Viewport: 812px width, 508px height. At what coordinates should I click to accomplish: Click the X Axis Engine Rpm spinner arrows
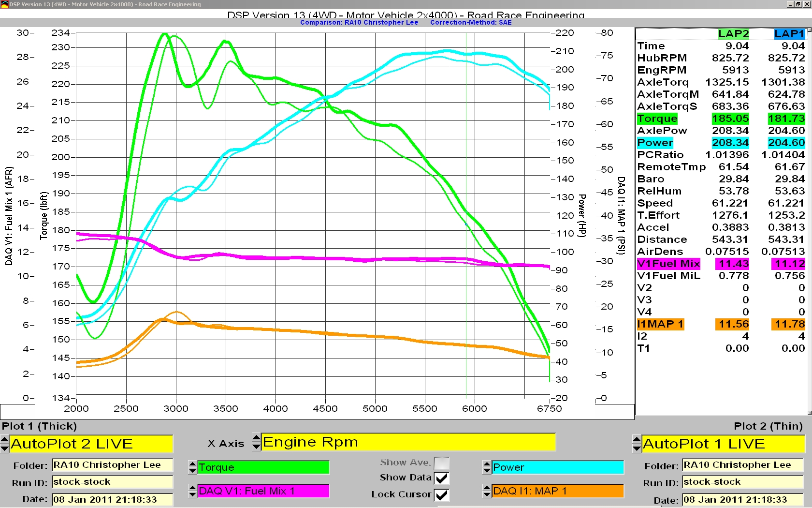[257, 442]
